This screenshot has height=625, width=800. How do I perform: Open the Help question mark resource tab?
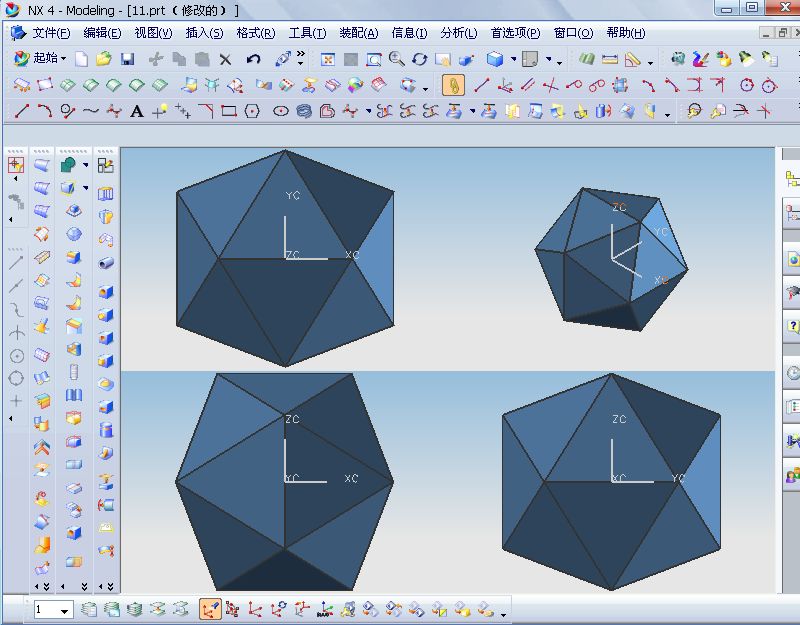(792, 325)
